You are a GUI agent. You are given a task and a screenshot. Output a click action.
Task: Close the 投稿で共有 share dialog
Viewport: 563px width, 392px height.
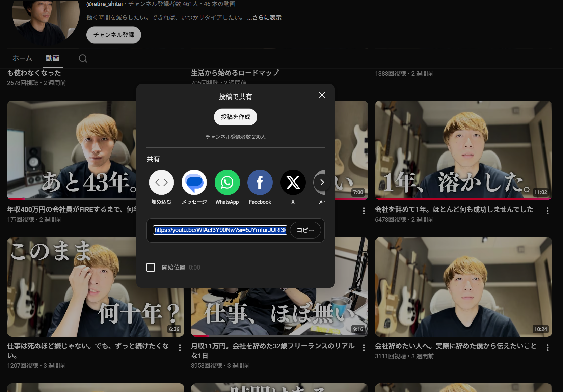point(322,95)
